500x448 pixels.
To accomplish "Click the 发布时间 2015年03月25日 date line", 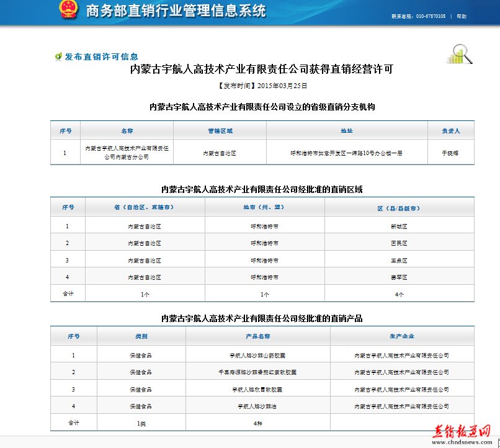I will coord(262,86).
